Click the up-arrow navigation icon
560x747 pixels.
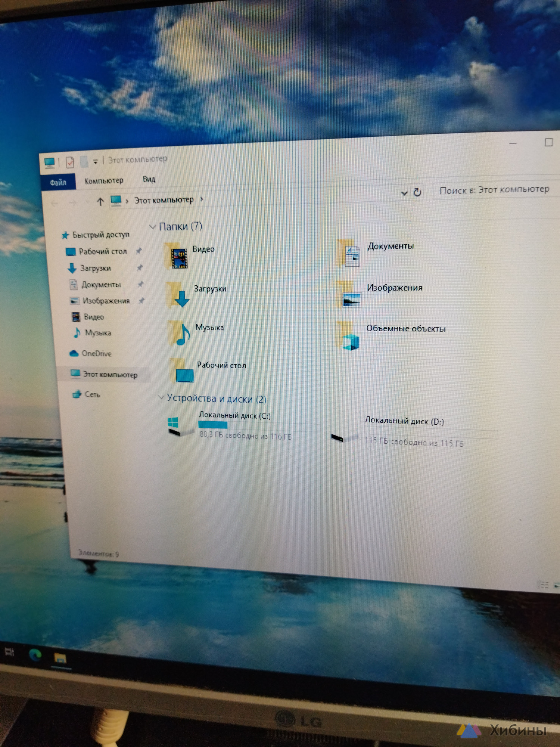coord(100,202)
